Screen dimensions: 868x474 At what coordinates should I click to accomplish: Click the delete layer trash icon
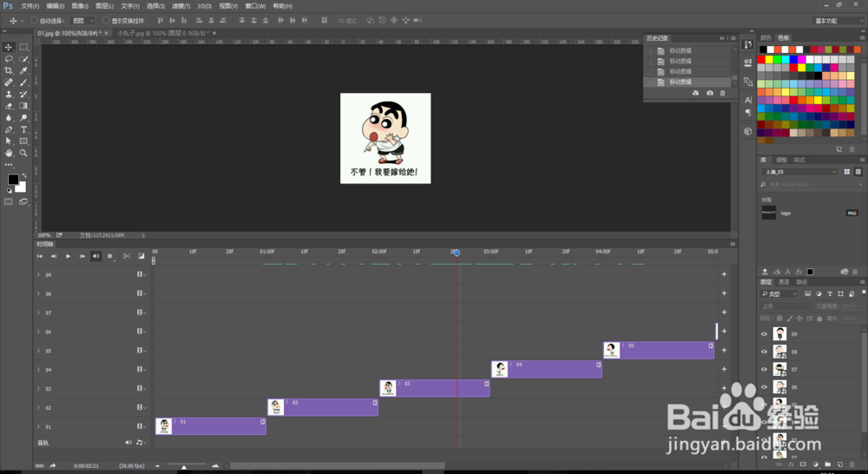[x=852, y=464]
